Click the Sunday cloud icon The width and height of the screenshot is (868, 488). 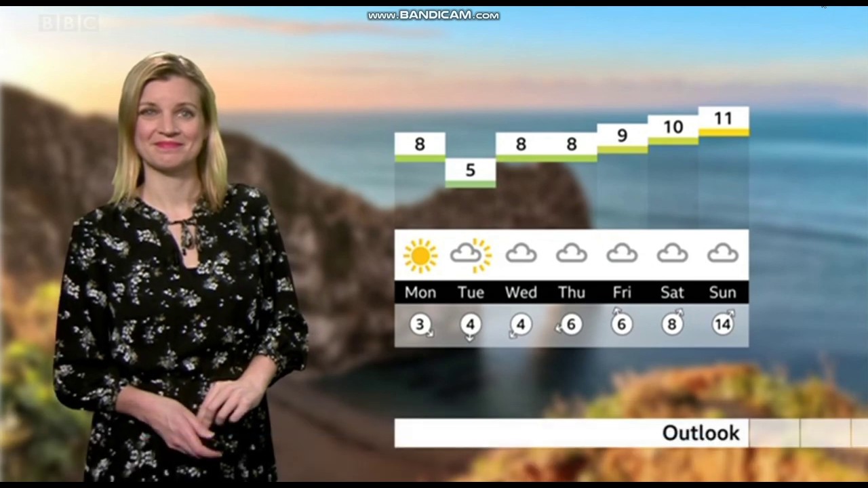tap(723, 253)
